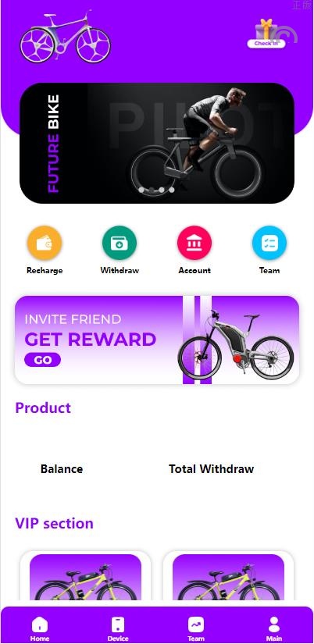
Task: Tap the Future Bike carousel banner
Action: click(157, 143)
